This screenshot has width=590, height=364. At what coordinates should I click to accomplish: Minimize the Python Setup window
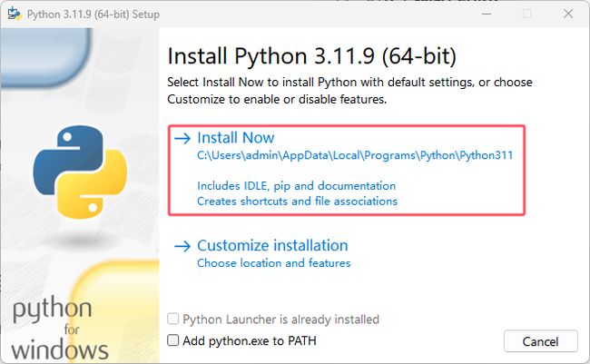tap(487, 14)
